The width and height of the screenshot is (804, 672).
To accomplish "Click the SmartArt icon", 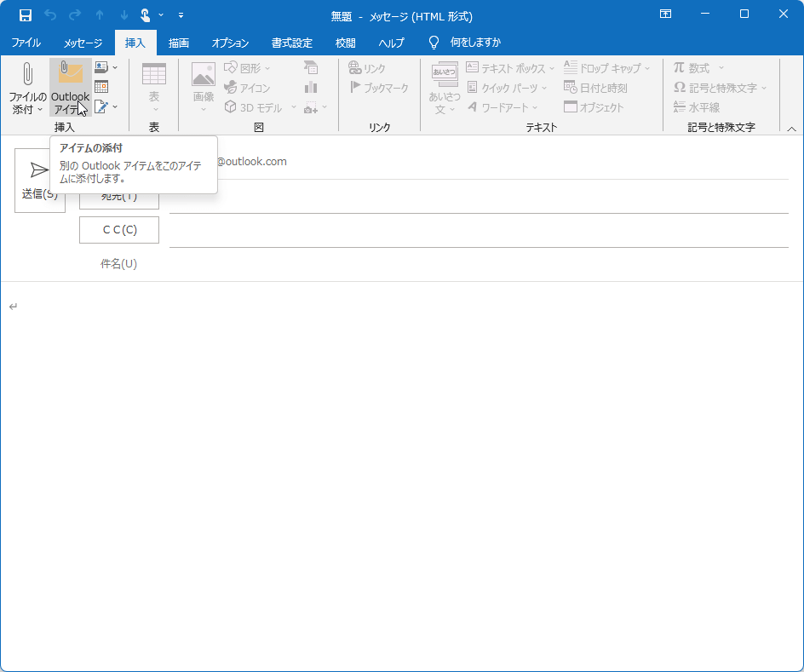I will [311, 67].
